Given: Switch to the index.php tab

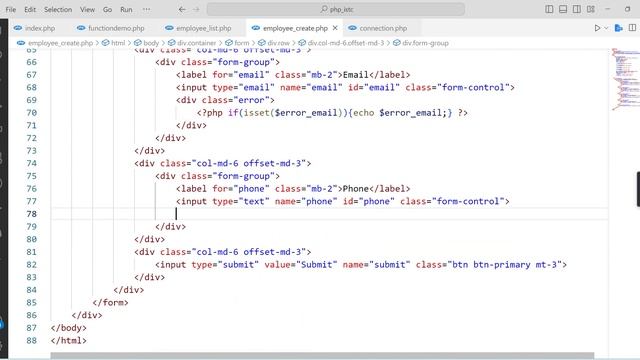Looking at the screenshot, I should [40, 28].
